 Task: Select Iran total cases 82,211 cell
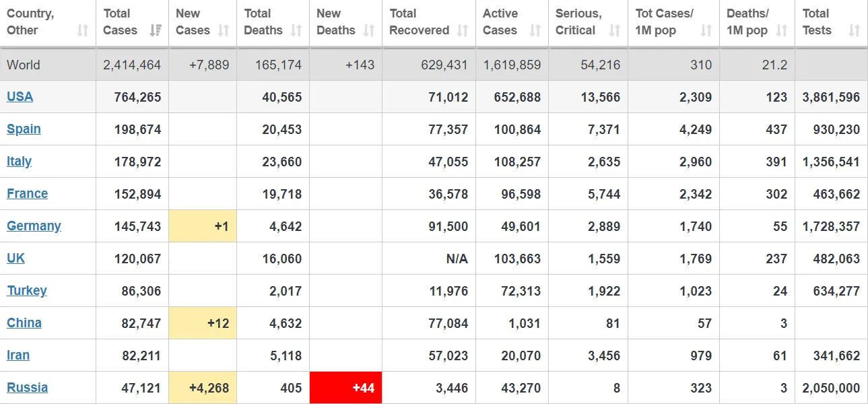[132, 356]
